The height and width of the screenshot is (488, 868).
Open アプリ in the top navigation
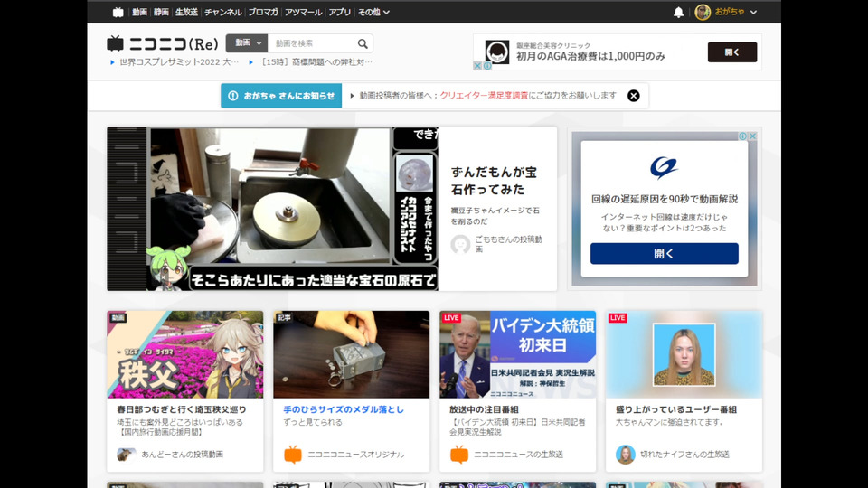[x=340, y=12]
